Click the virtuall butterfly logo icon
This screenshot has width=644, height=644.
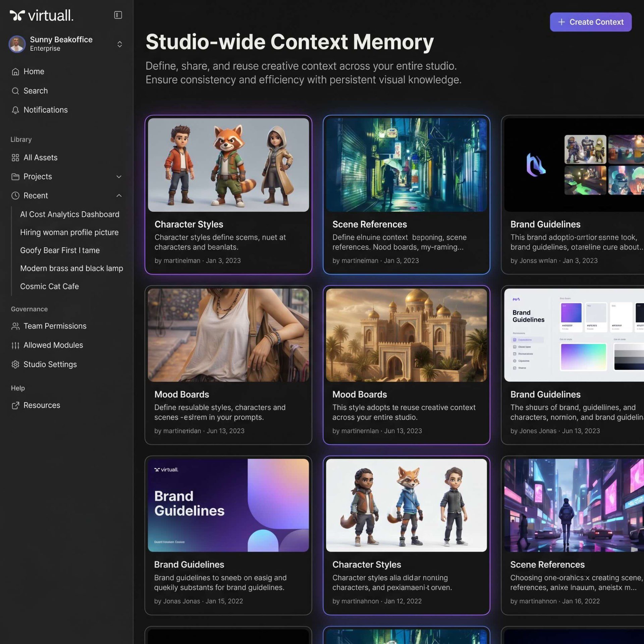tap(17, 15)
